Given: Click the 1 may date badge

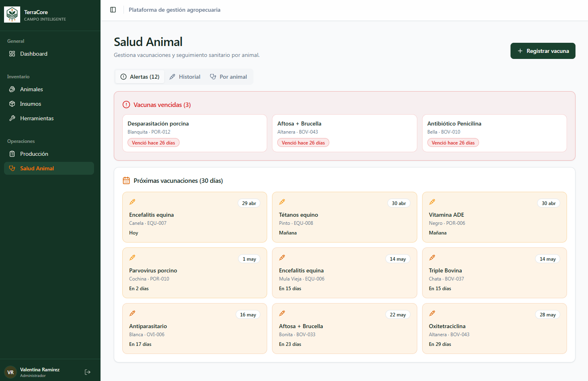Looking at the screenshot, I should click(249, 259).
